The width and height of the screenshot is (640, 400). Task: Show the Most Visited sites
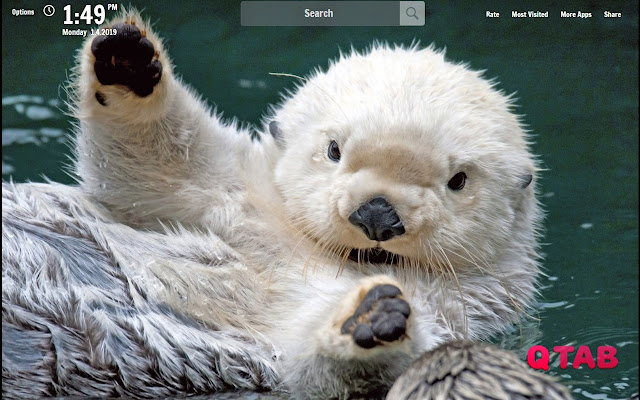[530, 14]
